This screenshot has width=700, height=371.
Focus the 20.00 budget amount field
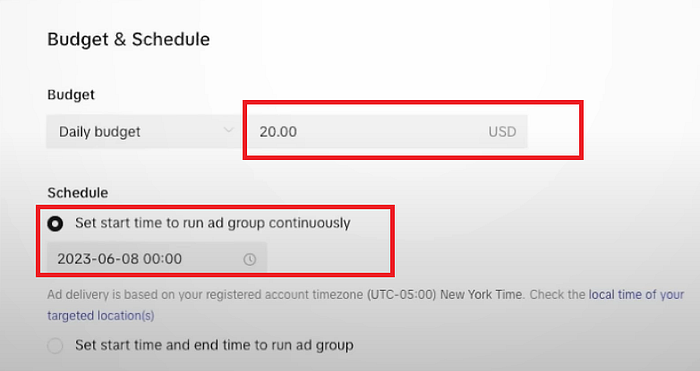pos(387,132)
